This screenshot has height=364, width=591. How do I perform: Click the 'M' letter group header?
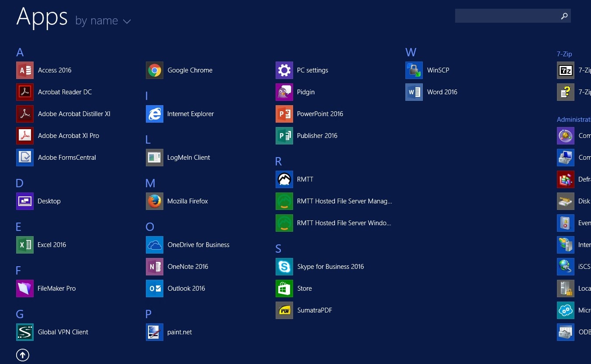(150, 183)
